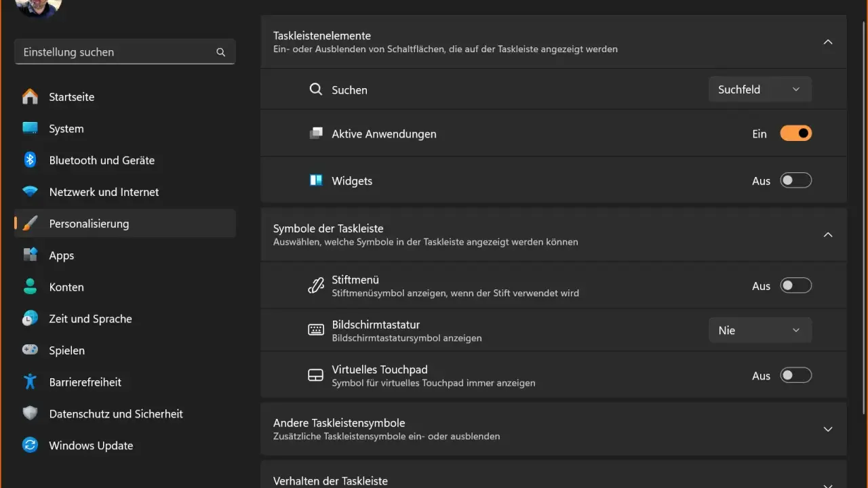Click the magnifier icon in search box
Screen dimensions: 868x488
pyautogui.click(x=220, y=52)
